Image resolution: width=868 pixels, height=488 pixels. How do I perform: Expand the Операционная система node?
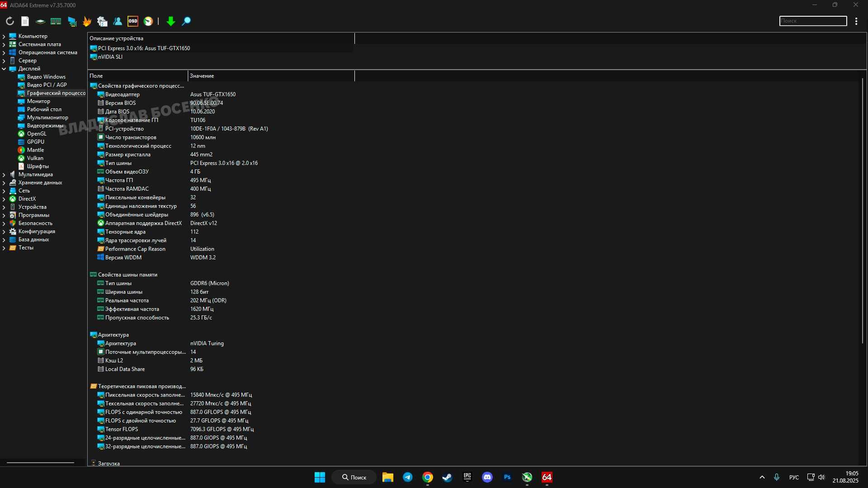point(4,52)
